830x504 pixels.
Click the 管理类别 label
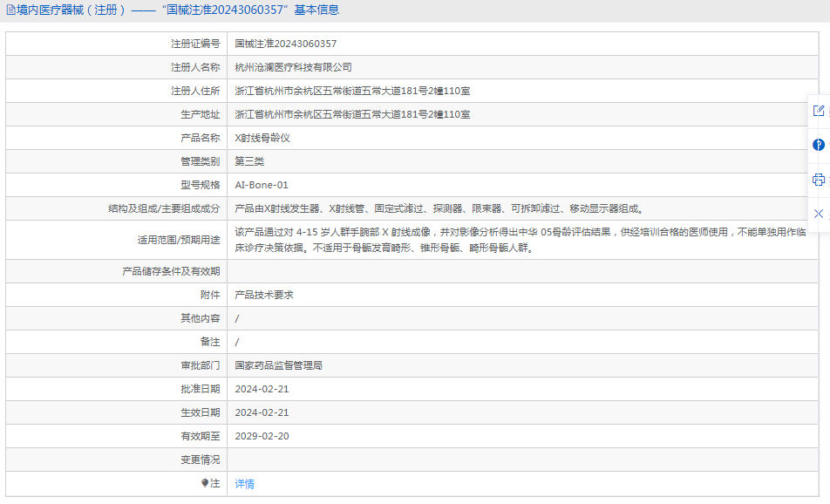[201, 161]
